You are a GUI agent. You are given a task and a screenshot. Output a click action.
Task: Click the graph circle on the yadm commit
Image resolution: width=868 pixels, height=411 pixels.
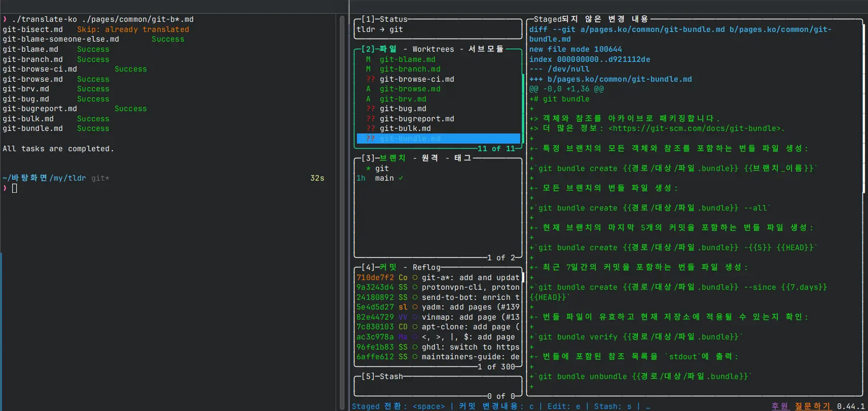(x=415, y=307)
